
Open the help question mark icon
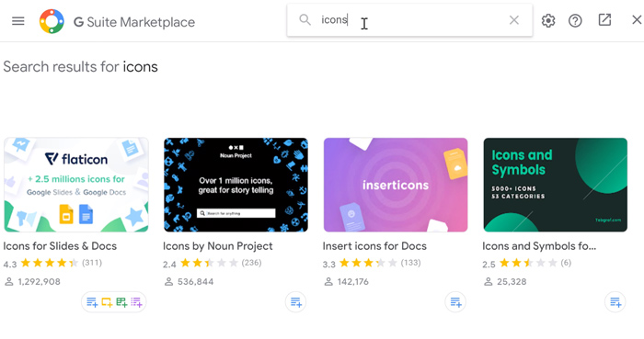click(575, 20)
